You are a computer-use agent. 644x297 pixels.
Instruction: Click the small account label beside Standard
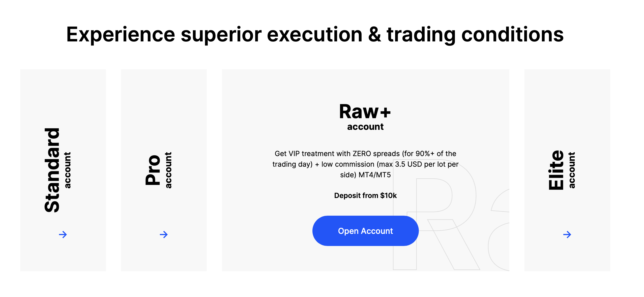[x=67, y=170]
